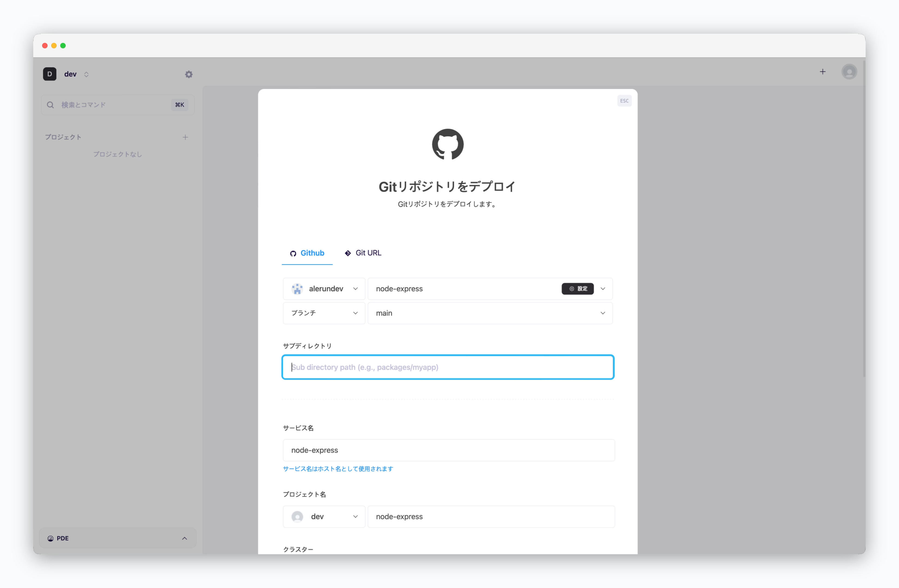Edit the サービス名 node-express field
Image resolution: width=899 pixels, height=588 pixels.
pos(449,450)
